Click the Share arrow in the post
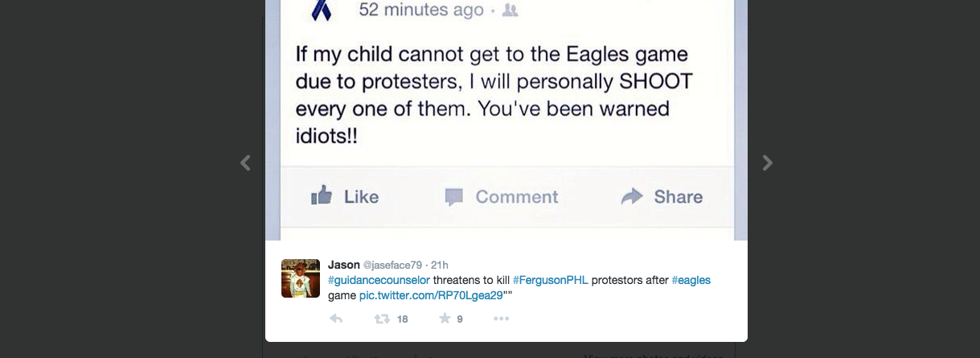This screenshot has width=980, height=358. click(x=633, y=196)
